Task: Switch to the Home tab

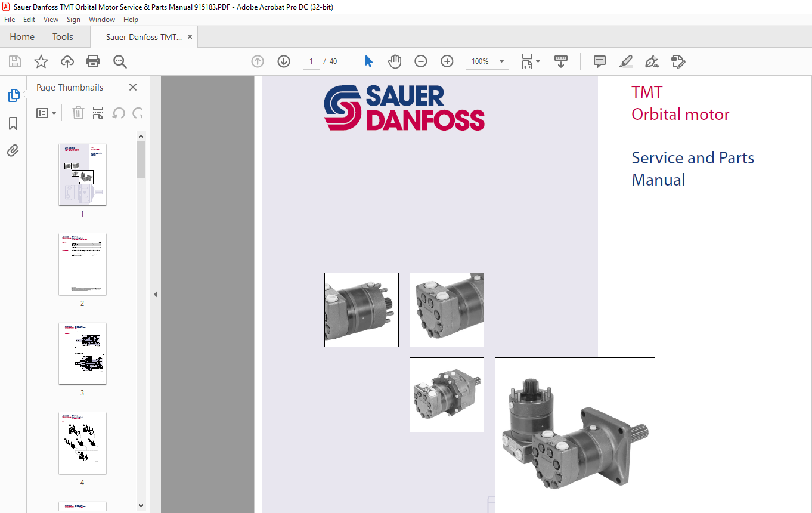Action: click(22, 37)
